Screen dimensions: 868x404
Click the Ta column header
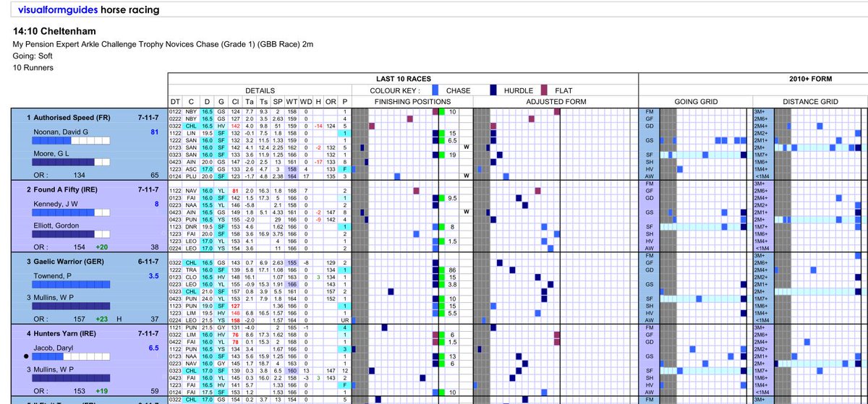coord(250,102)
